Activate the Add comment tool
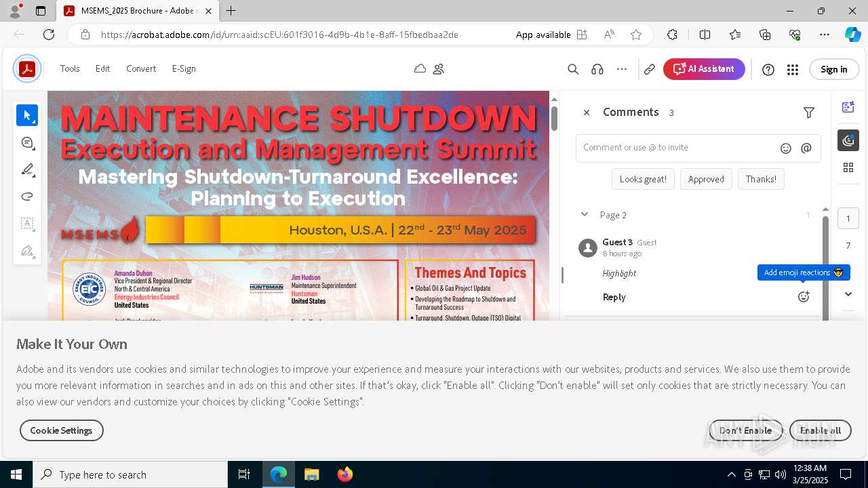868x488 pixels. (27, 142)
